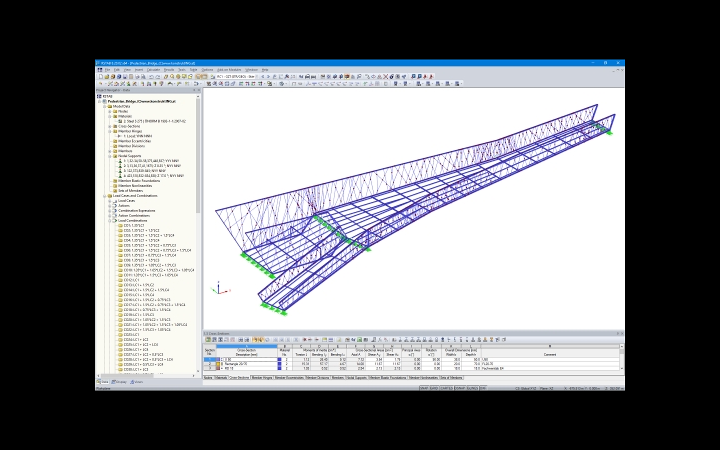
Task: Collapse the Model Data tree node
Action: click(x=105, y=106)
